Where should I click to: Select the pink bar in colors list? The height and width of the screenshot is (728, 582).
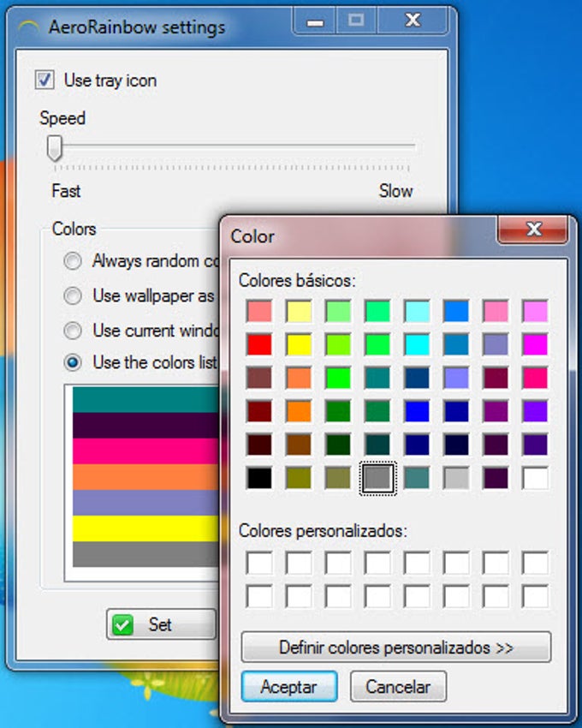click(x=145, y=451)
